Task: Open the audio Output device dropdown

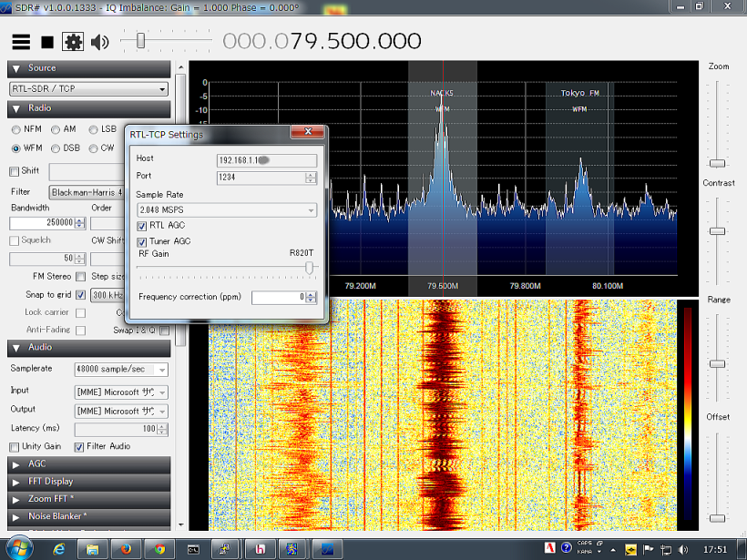Action: pyautogui.click(x=121, y=411)
